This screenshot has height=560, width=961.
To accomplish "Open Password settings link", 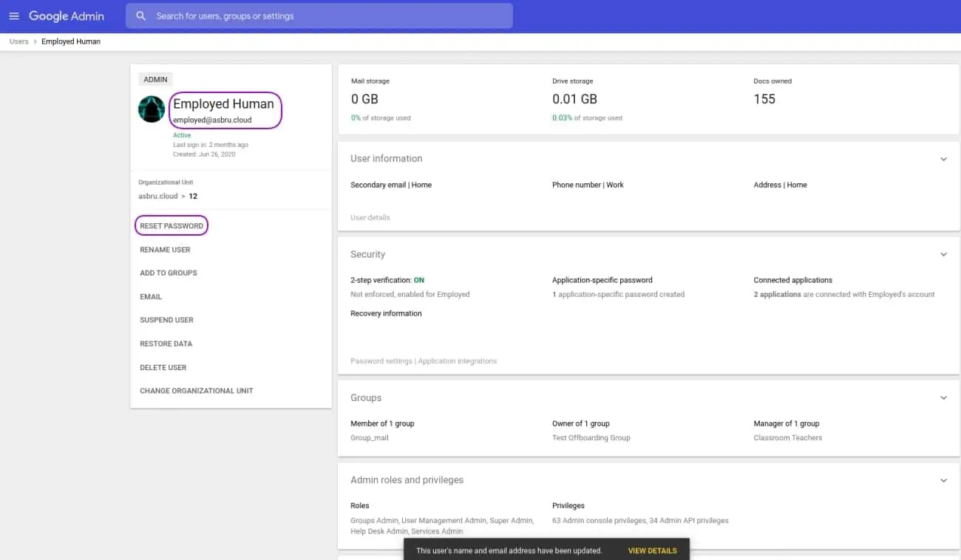I will click(x=381, y=361).
